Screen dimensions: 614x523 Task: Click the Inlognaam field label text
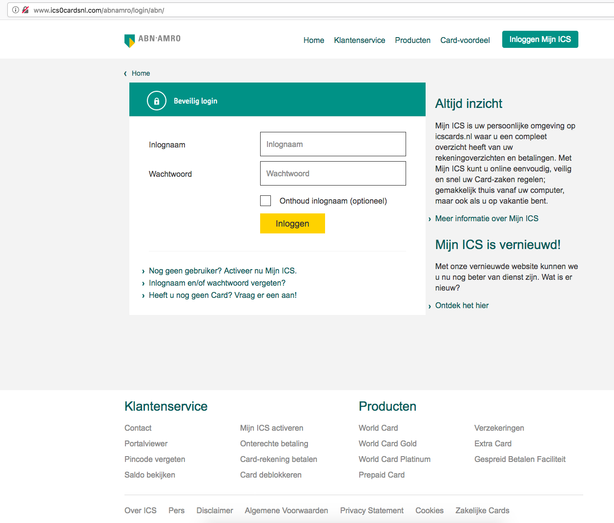pyautogui.click(x=167, y=145)
